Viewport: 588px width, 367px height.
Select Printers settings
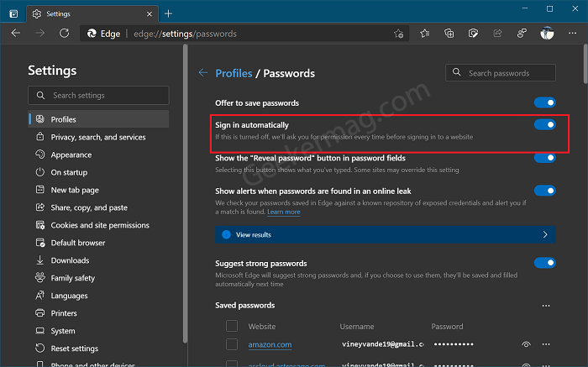[98, 313]
